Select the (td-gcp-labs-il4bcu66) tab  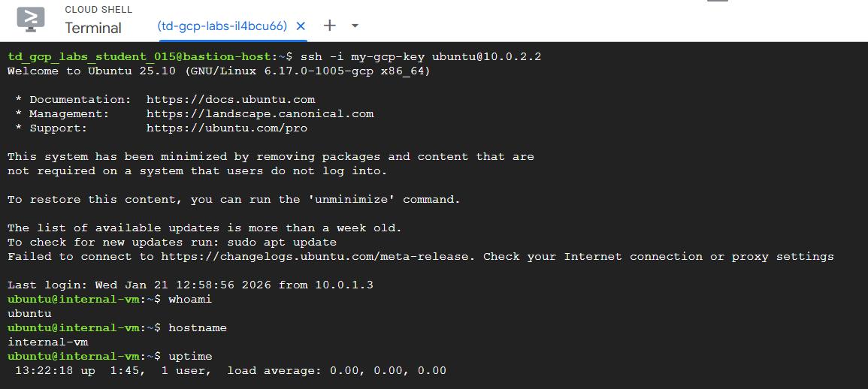(222, 26)
